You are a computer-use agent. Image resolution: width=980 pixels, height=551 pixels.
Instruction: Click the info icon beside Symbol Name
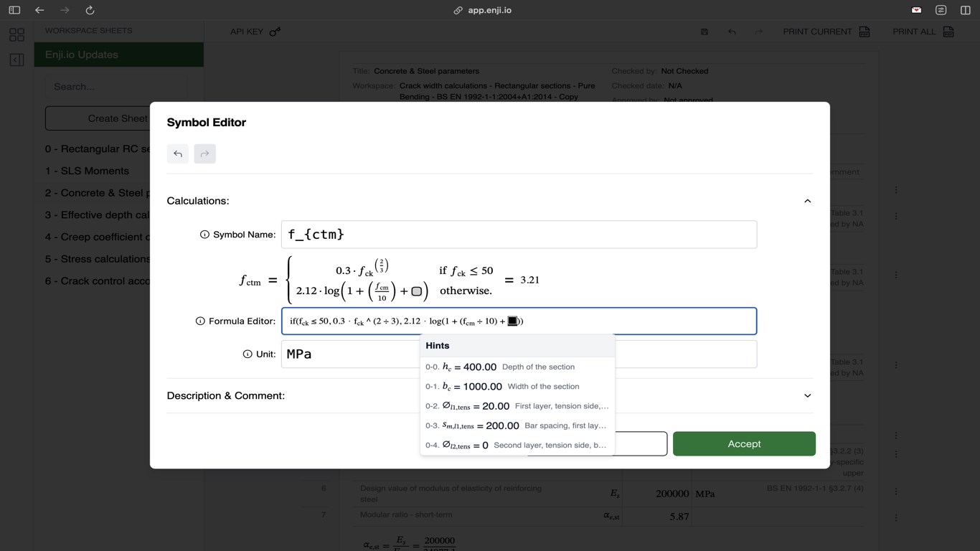(x=204, y=235)
